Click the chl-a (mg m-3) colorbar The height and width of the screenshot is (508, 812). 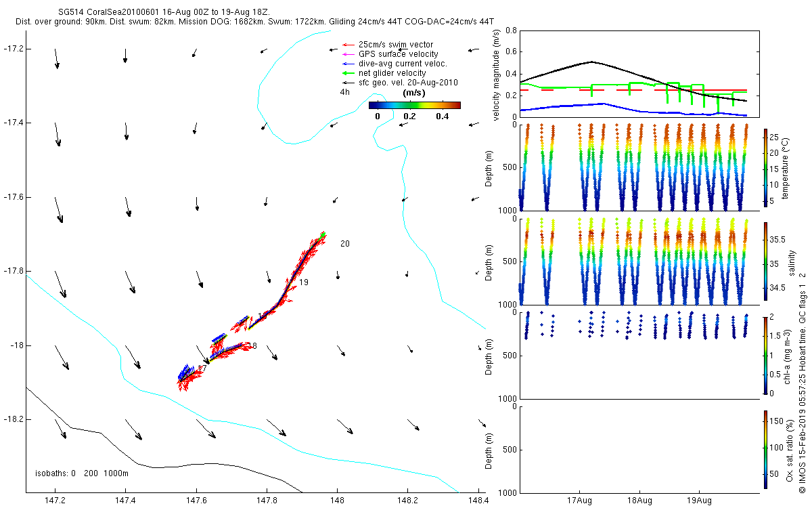pyautogui.click(x=765, y=354)
